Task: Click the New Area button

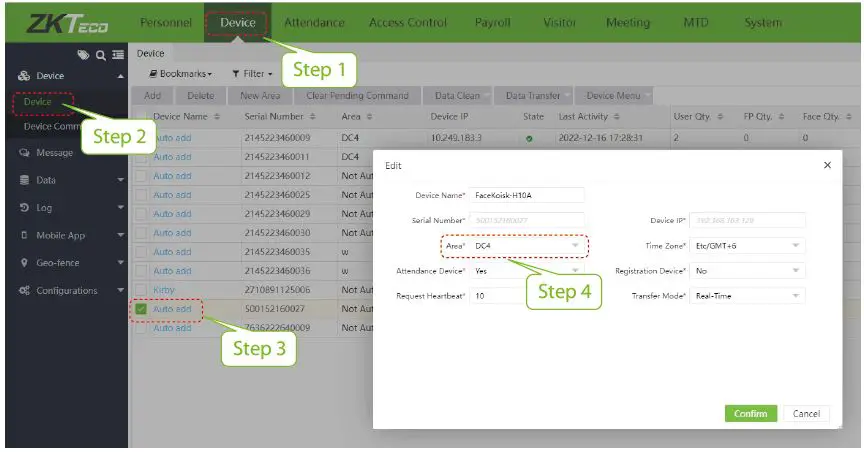Action: click(x=260, y=95)
